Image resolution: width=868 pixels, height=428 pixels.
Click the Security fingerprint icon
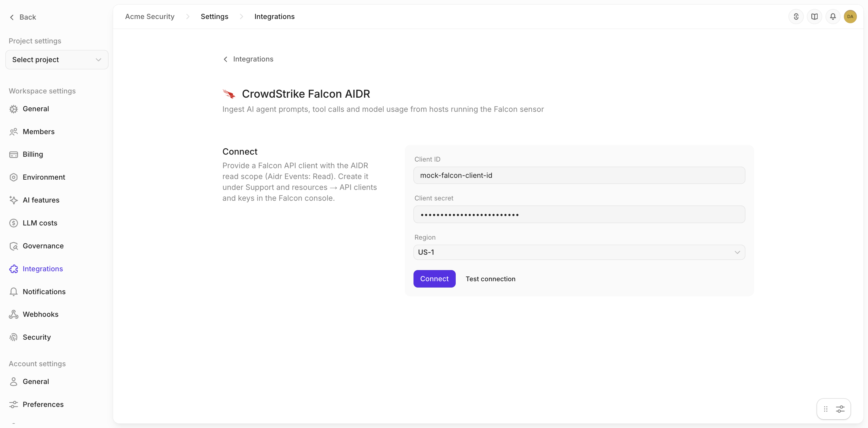[14, 337]
